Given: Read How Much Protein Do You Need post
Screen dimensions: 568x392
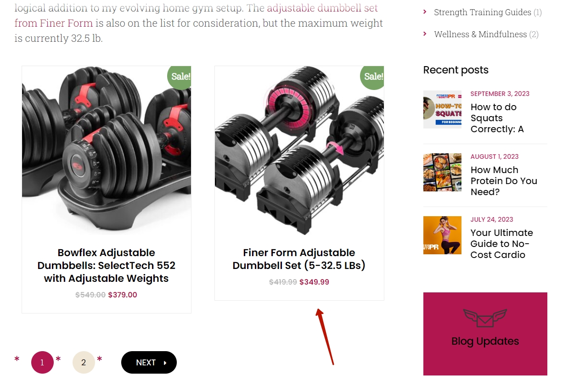Looking at the screenshot, I should click(504, 181).
